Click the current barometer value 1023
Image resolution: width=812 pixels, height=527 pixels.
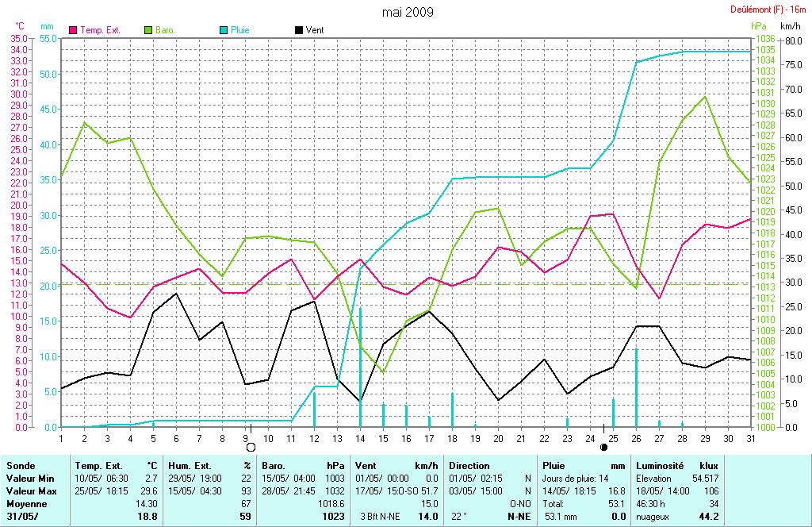click(333, 517)
